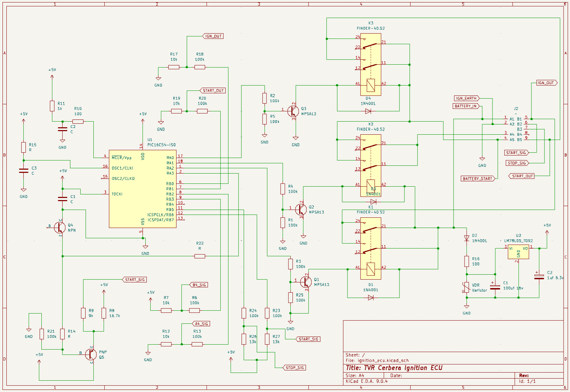Click the Q5 PNP transistor symbol
Viewport: 570px width, 392px height.
[91, 354]
